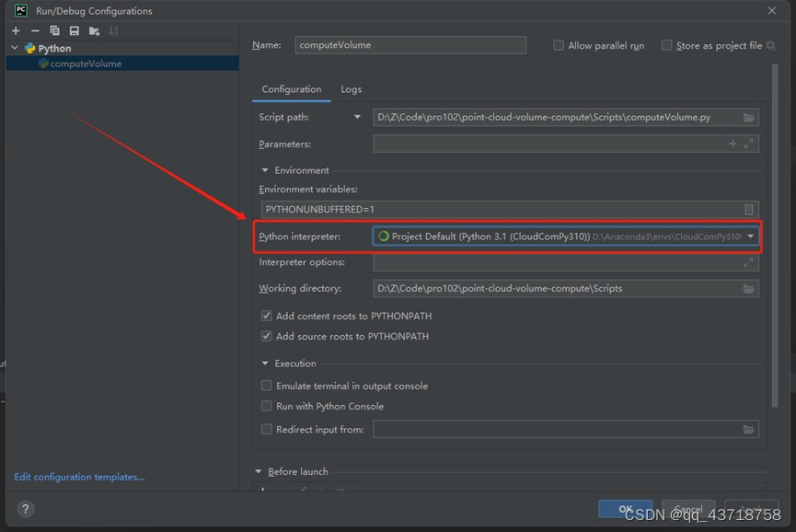Select the Configuration tab
Image resolution: width=796 pixels, height=532 pixels.
point(291,89)
